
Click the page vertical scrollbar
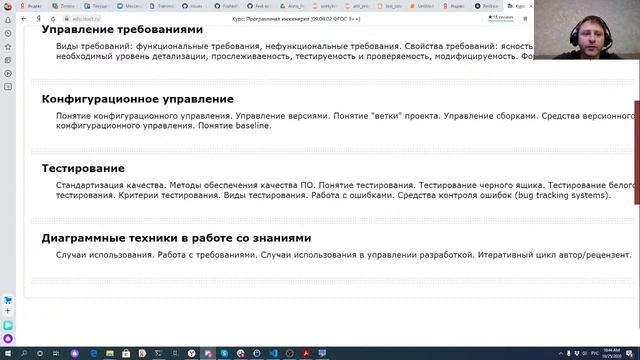pos(637,153)
